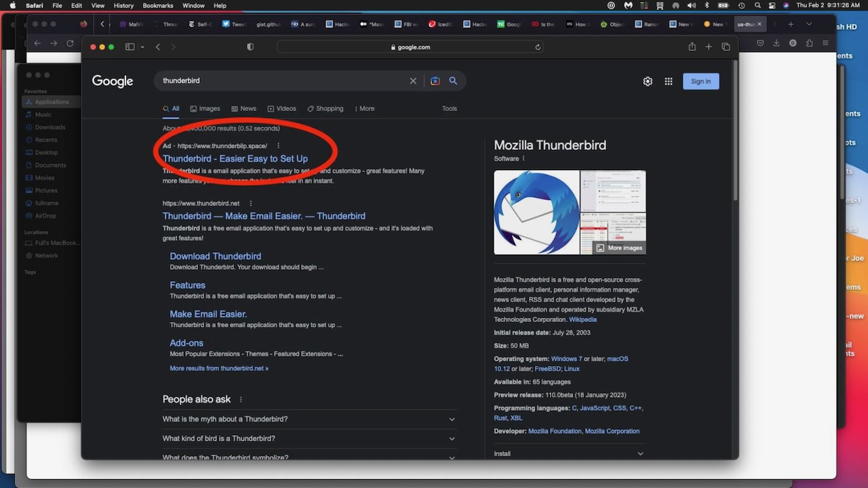The height and width of the screenshot is (488, 868).
Task: Open the Download Thunderbird sublink
Action: [x=215, y=256]
